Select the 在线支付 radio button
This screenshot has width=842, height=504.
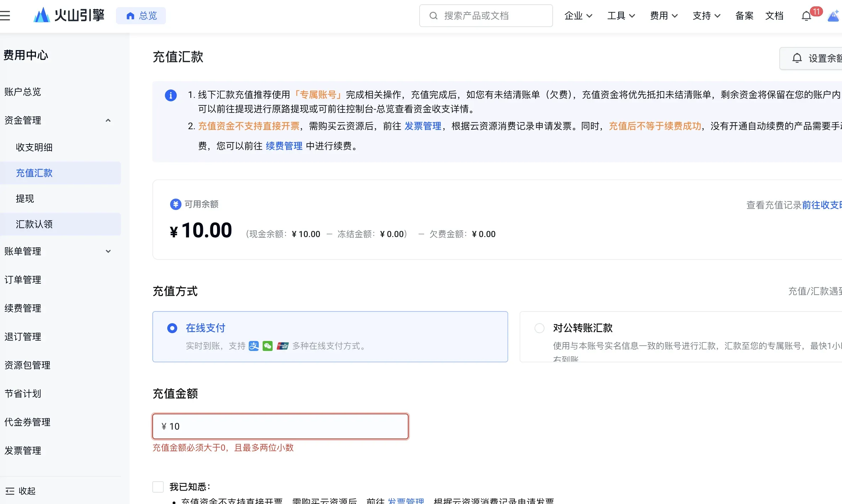pyautogui.click(x=172, y=328)
